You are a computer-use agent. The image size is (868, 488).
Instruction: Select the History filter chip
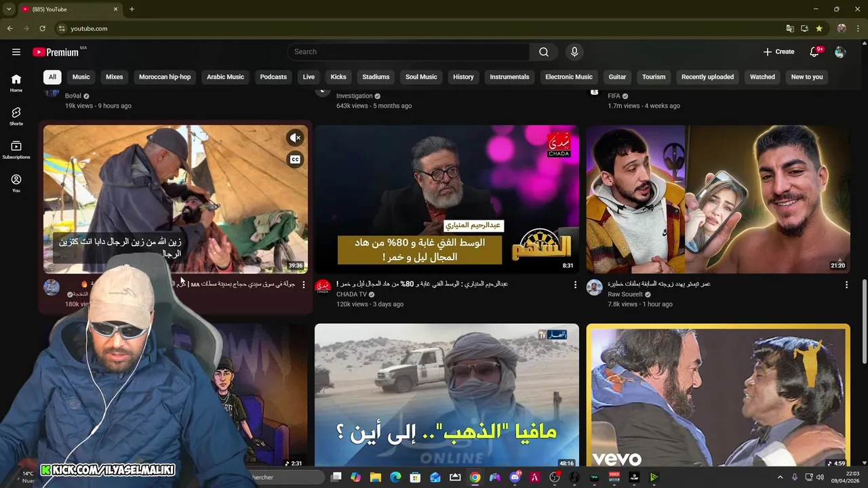tap(463, 77)
